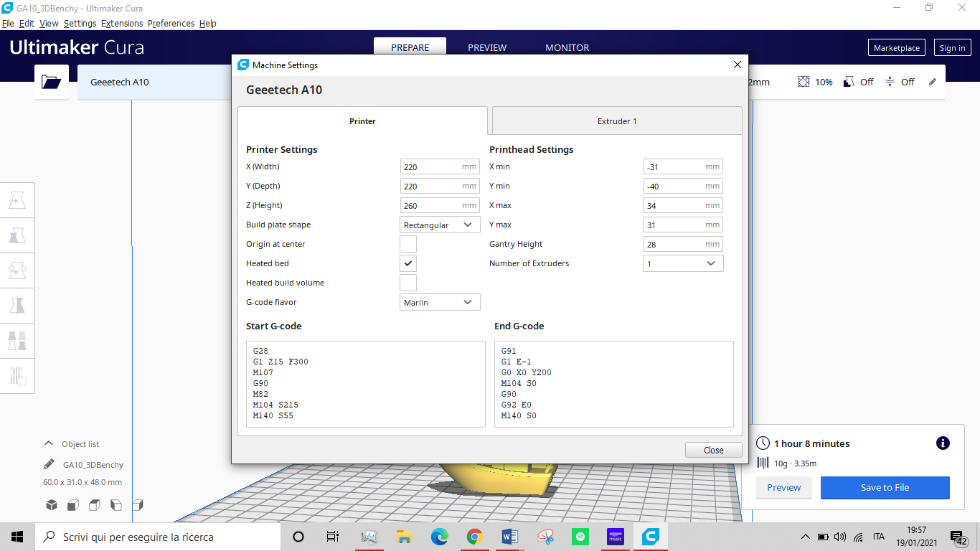980x551 pixels.
Task: Click Windows search box in taskbar
Action: coord(156,537)
